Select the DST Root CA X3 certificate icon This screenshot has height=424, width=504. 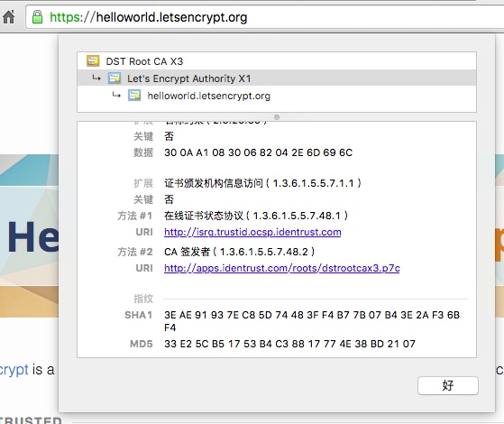coord(93,60)
